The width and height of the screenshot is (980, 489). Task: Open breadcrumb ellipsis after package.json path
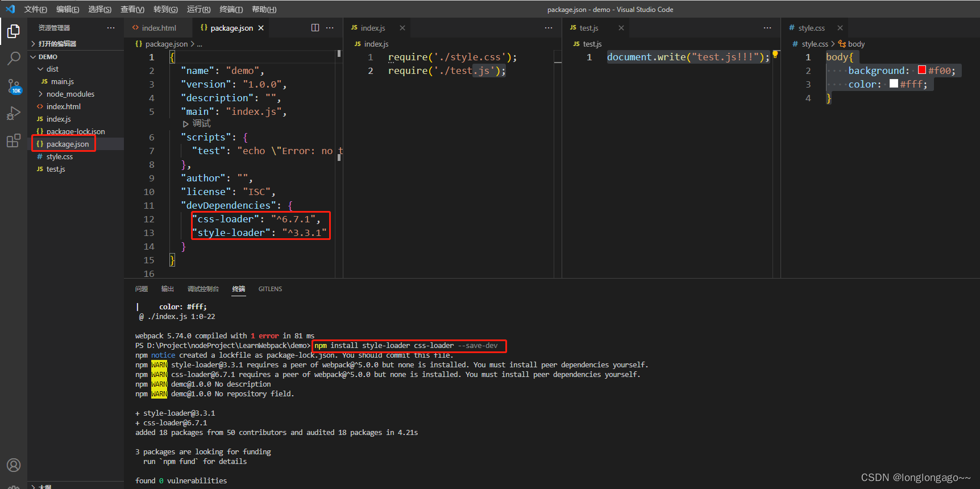click(x=200, y=44)
